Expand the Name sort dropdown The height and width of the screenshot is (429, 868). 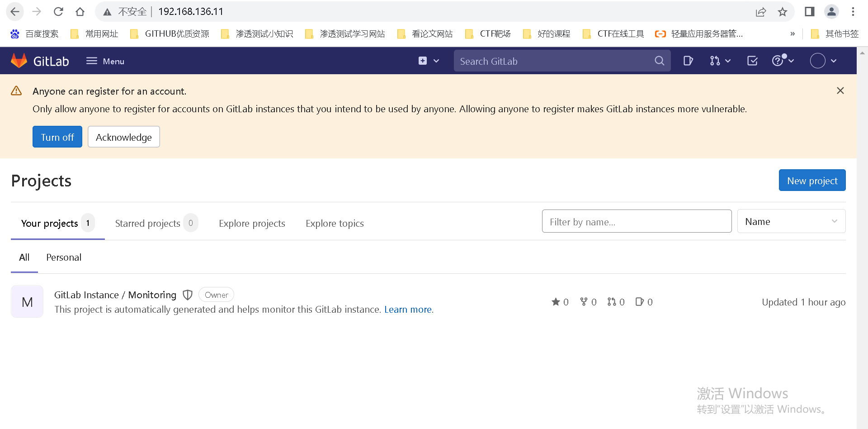[x=791, y=221]
